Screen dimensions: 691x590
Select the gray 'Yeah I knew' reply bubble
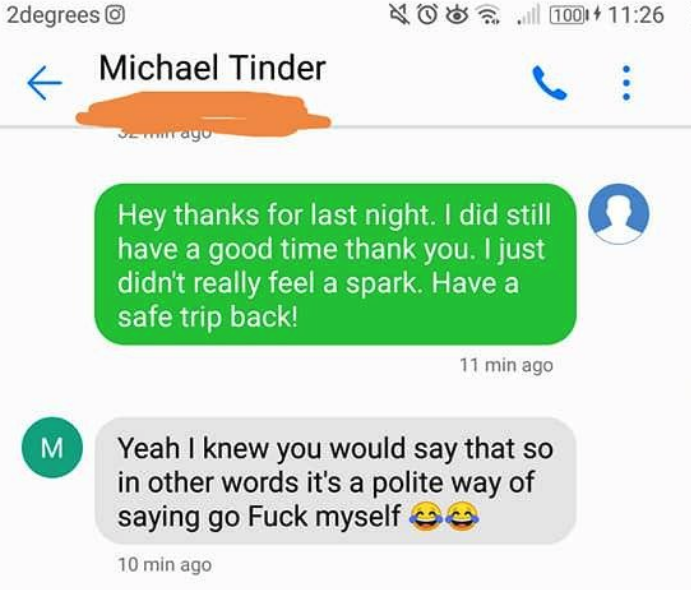tap(335, 481)
